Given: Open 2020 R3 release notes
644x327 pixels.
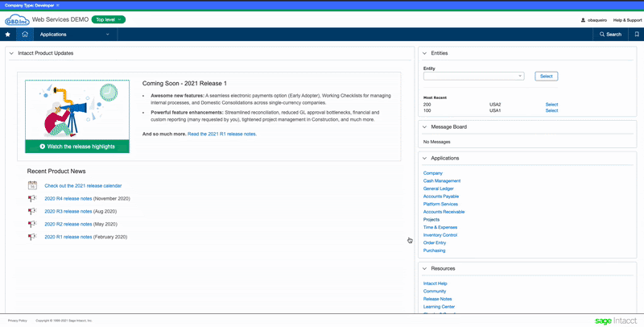Looking at the screenshot, I should pyautogui.click(x=68, y=211).
